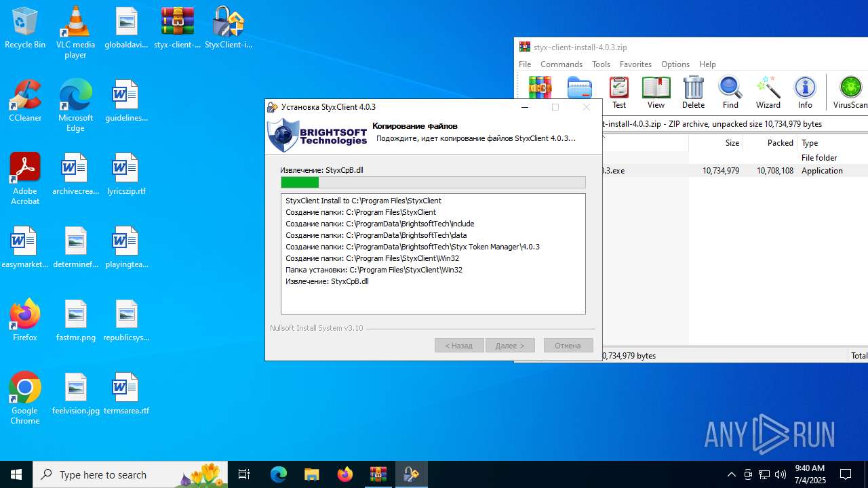Launch the Wizard tool in WinRAR
The image size is (868, 488).
pyautogui.click(x=768, y=93)
